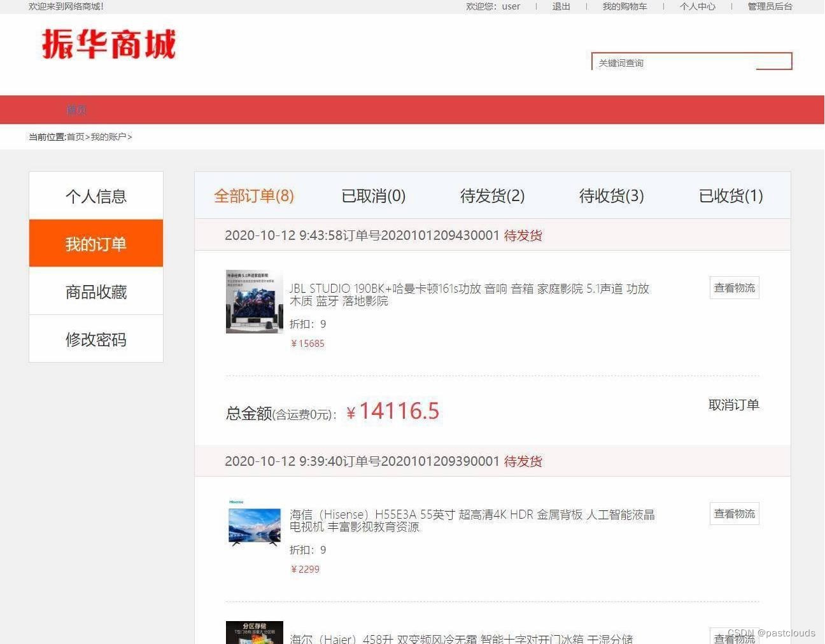The height and width of the screenshot is (644, 825).
Task: Open 修改密码 from the sidebar
Action: click(95, 339)
